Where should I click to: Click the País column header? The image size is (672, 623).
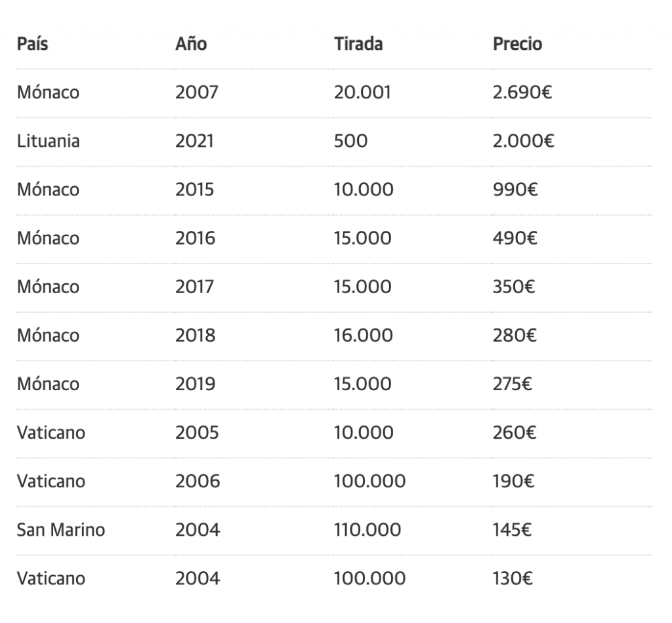(32, 44)
